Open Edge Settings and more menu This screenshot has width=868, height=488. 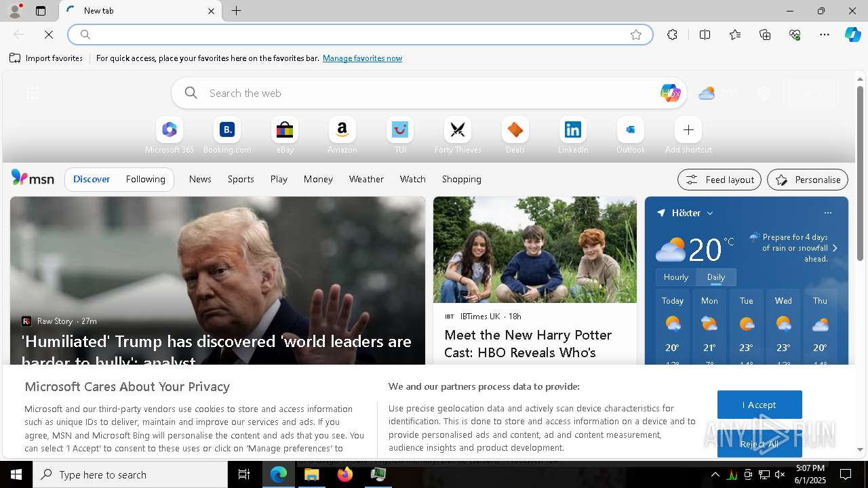[825, 35]
